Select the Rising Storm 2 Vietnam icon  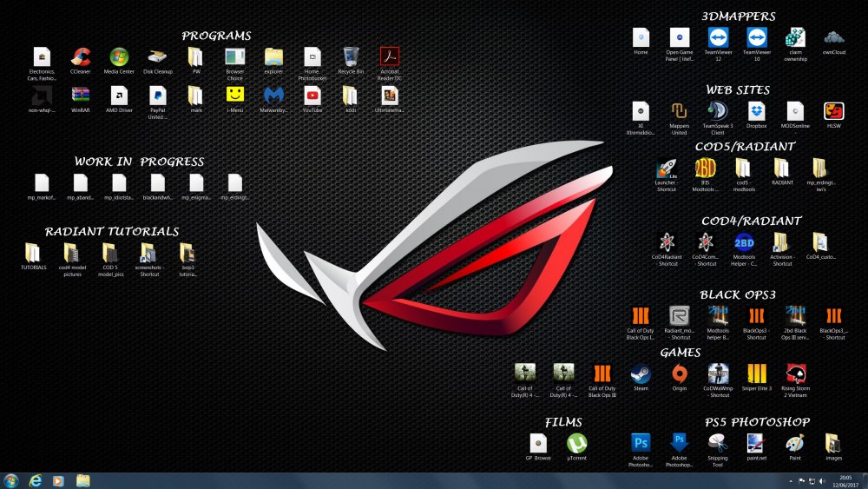coord(796,374)
